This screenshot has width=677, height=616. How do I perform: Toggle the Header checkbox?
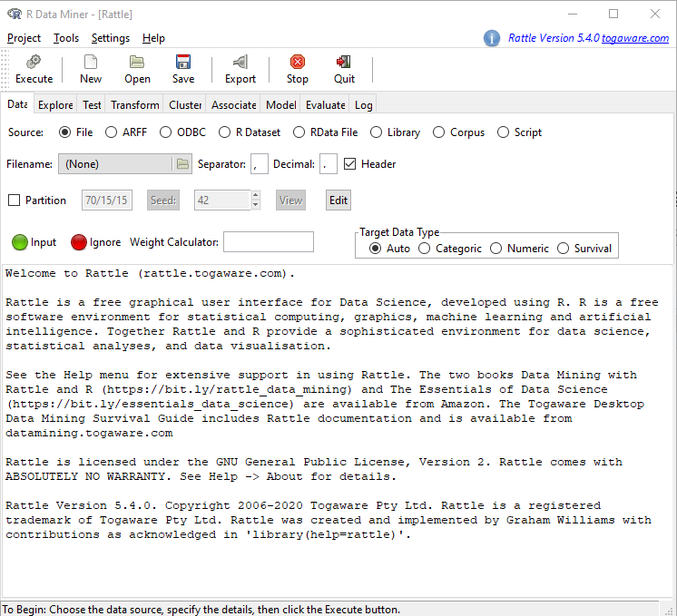(349, 164)
